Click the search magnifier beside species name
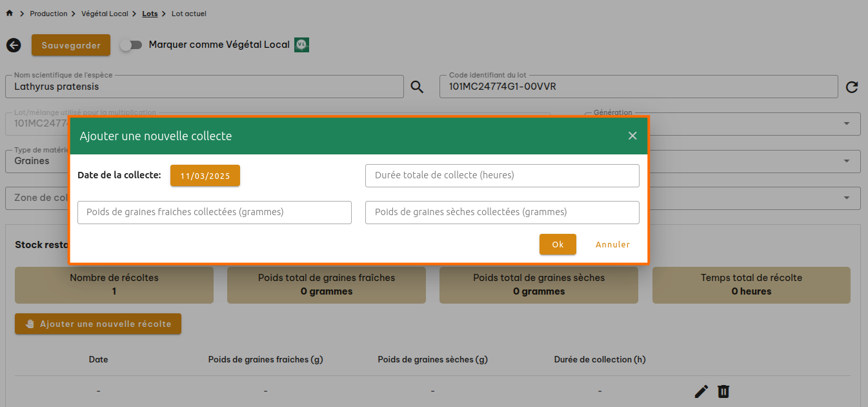 417,87
